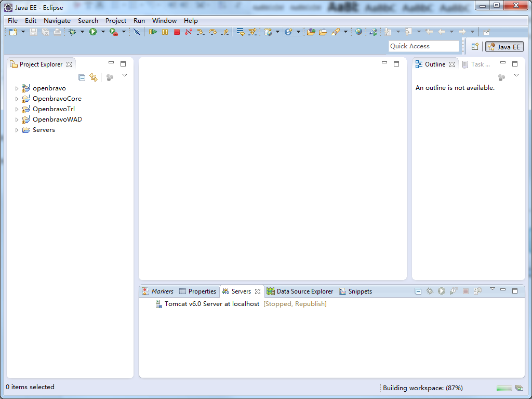Viewport: 532px width, 399px height.
Task: Open the Project menu
Action: (116, 21)
